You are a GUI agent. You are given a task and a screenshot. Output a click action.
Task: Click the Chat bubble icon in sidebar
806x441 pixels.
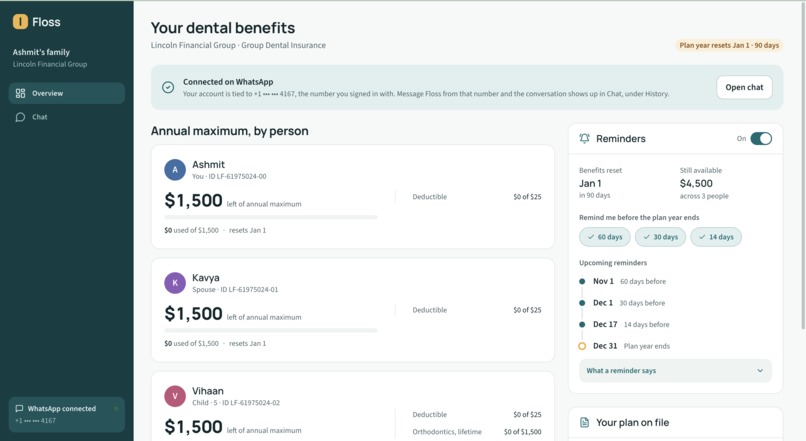point(20,117)
